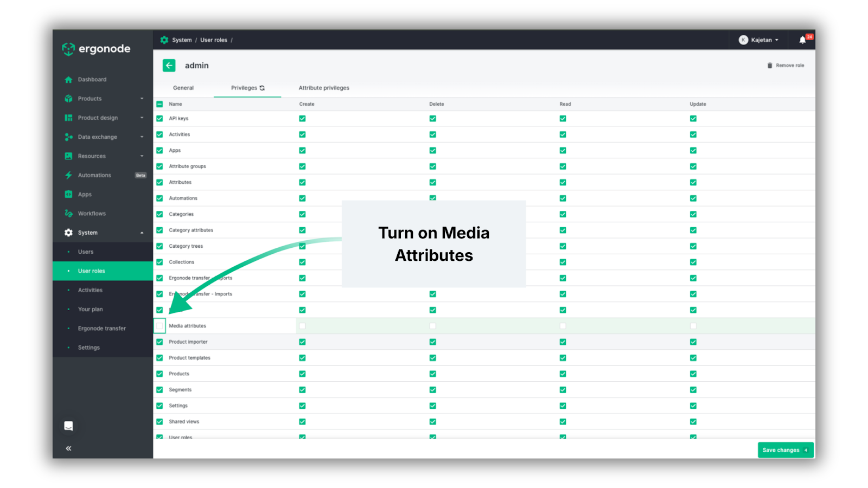Expand the Resources menu arrow

[x=142, y=156]
